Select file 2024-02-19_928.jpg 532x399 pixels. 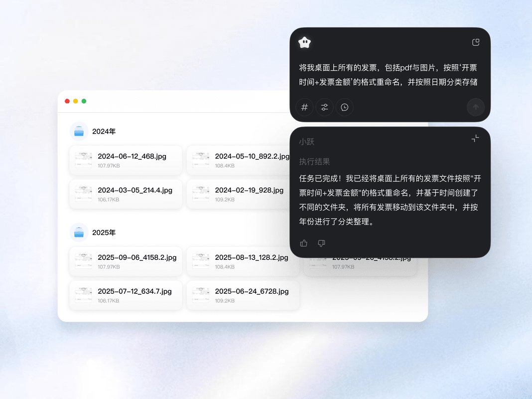[239, 194]
